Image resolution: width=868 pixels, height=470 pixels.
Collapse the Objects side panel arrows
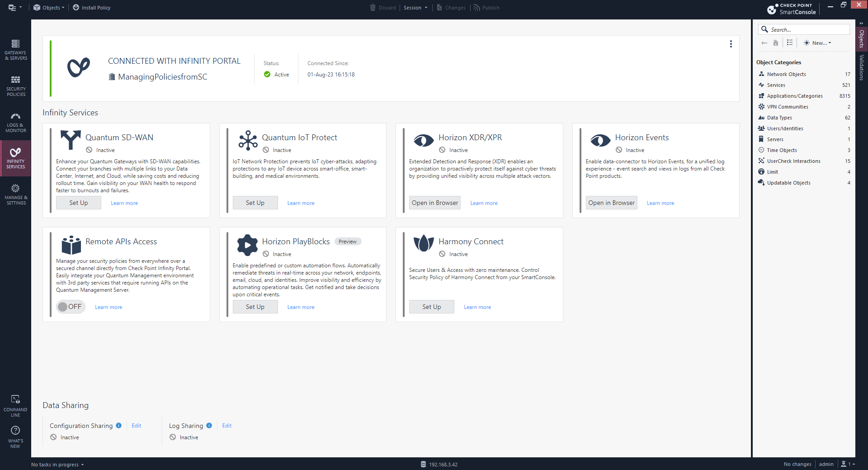[x=861, y=23]
